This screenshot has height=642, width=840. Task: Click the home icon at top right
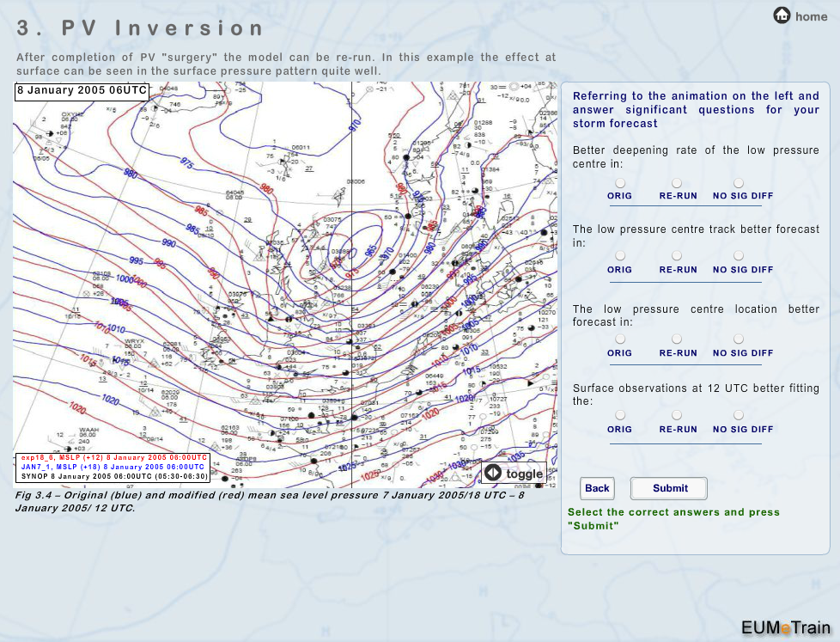pyautogui.click(x=782, y=15)
